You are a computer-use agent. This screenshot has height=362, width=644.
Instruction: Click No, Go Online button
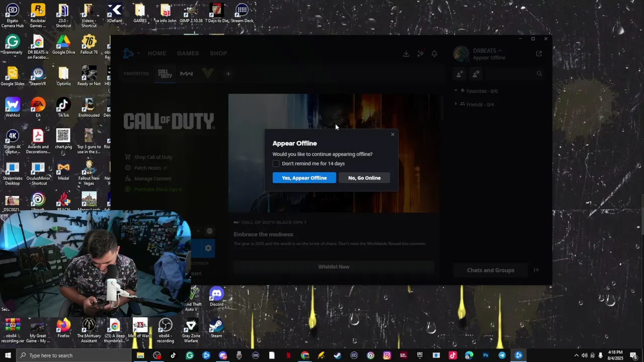tap(364, 178)
